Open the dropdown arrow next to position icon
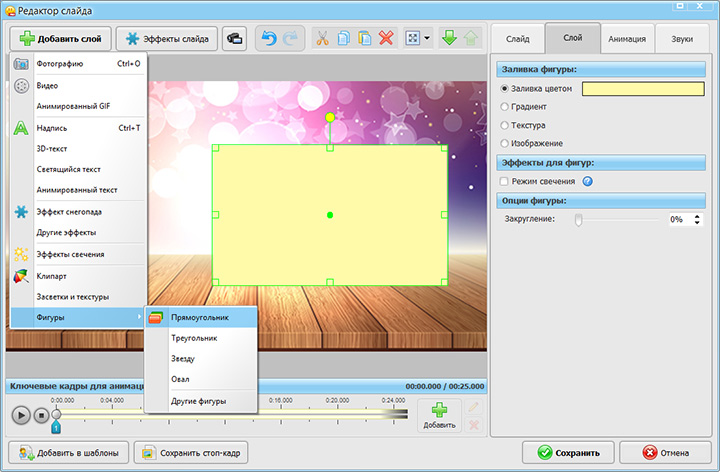The height and width of the screenshot is (472, 720). (427, 38)
